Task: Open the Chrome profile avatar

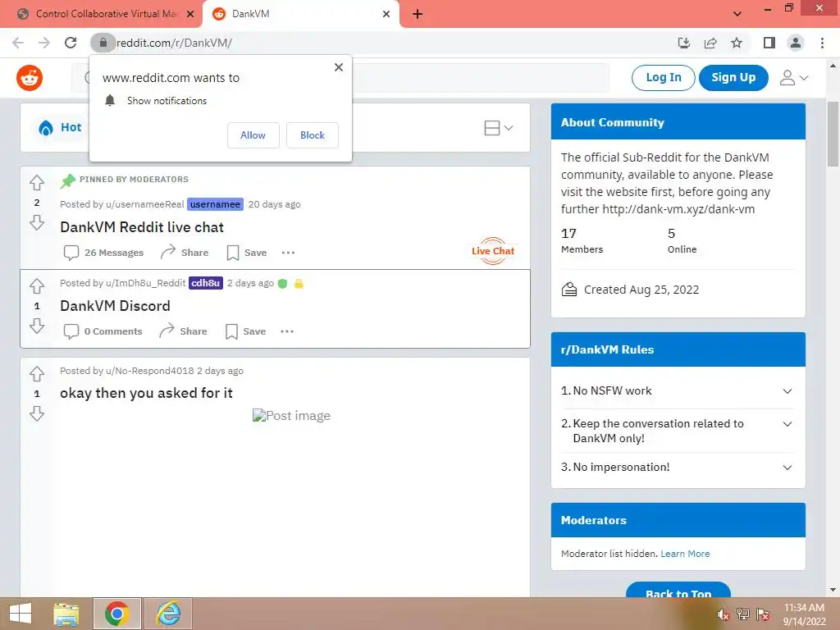Action: pos(796,43)
